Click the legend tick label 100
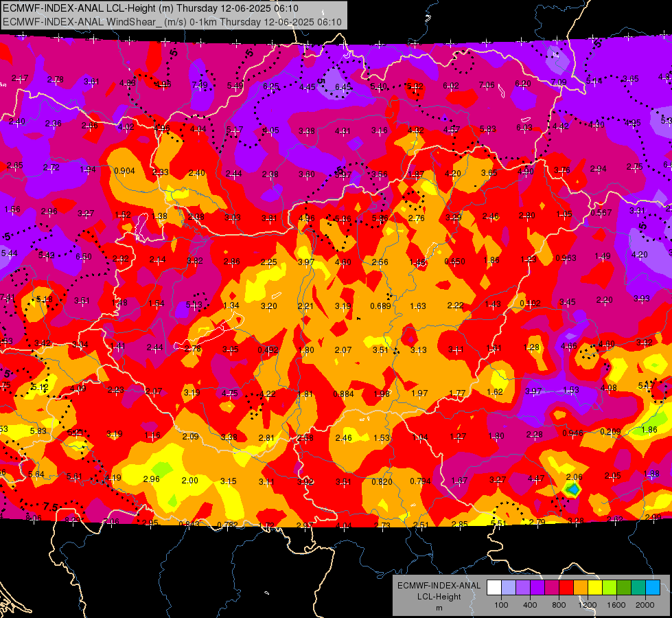 tap(501, 605)
